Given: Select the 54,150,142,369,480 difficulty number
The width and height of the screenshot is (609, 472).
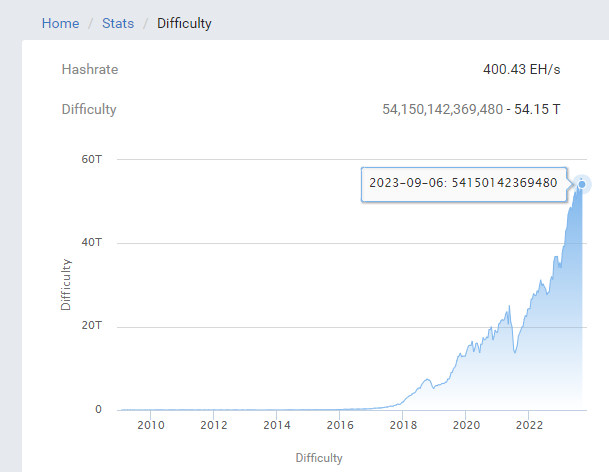Looking at the screenshot, I should (442, 110).
